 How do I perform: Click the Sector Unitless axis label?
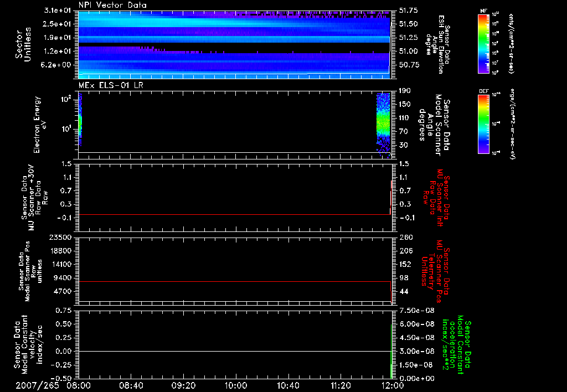[x=23, y=44]
